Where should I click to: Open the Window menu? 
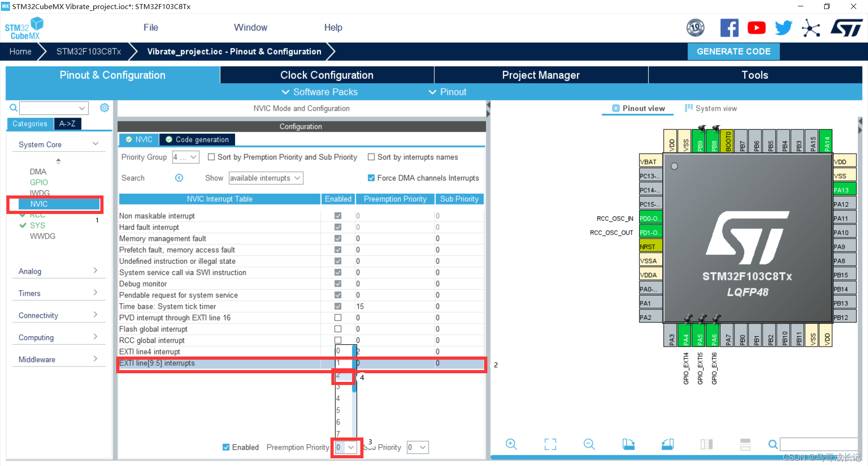click(250, 28)
